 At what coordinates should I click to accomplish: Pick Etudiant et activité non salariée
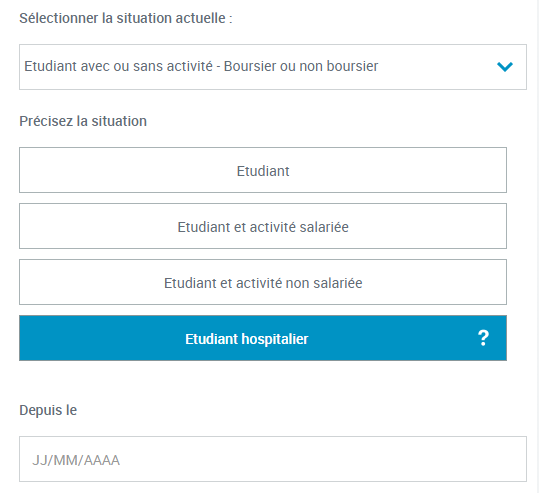263,282
